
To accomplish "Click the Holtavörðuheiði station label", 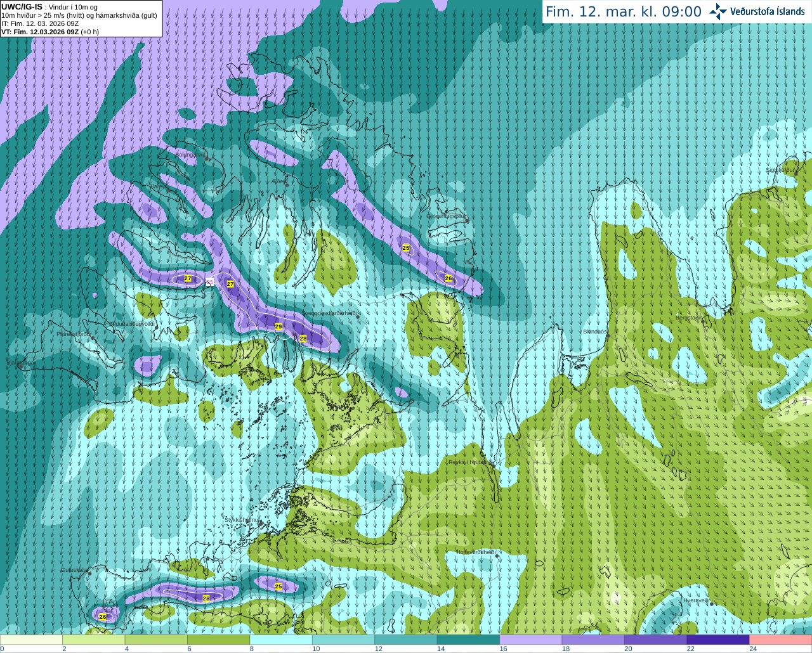I will pos(476,552).
